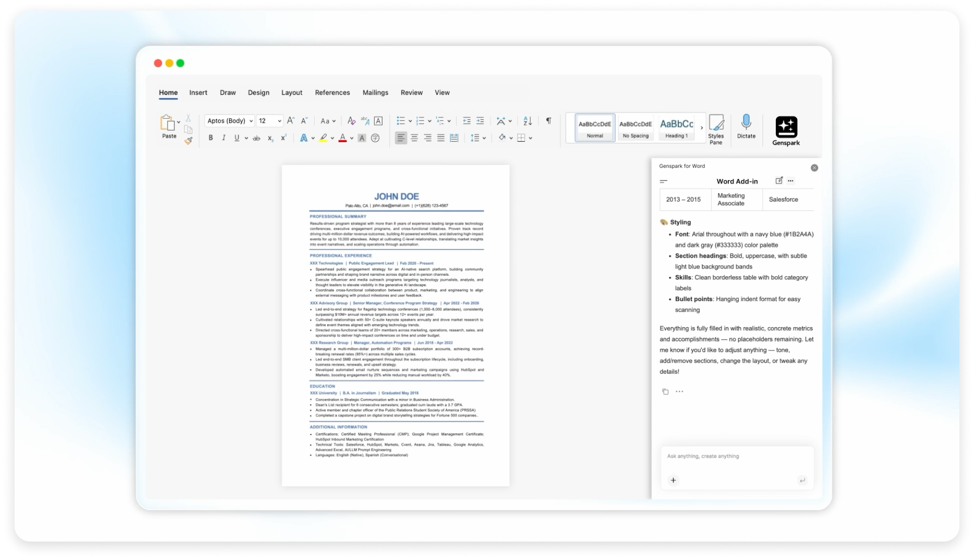Click the Paste clipboard icon
This screenshot has width=974, height=560.
[168, 123]
